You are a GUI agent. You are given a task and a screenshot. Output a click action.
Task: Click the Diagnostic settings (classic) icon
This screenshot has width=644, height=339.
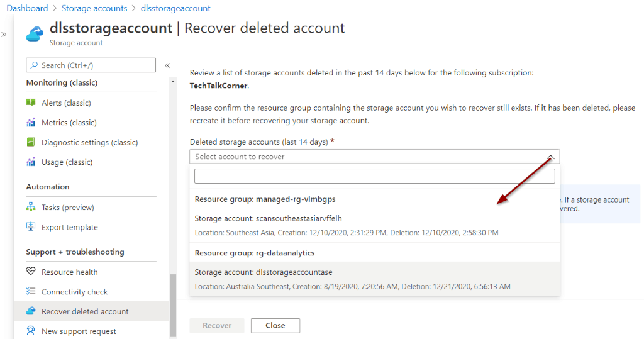(x=31, y=142)
